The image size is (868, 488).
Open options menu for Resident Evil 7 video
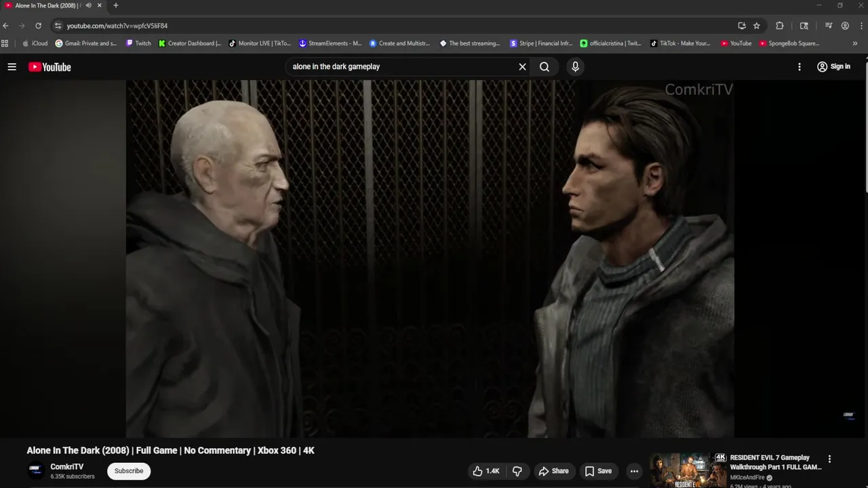pos(829,459)
